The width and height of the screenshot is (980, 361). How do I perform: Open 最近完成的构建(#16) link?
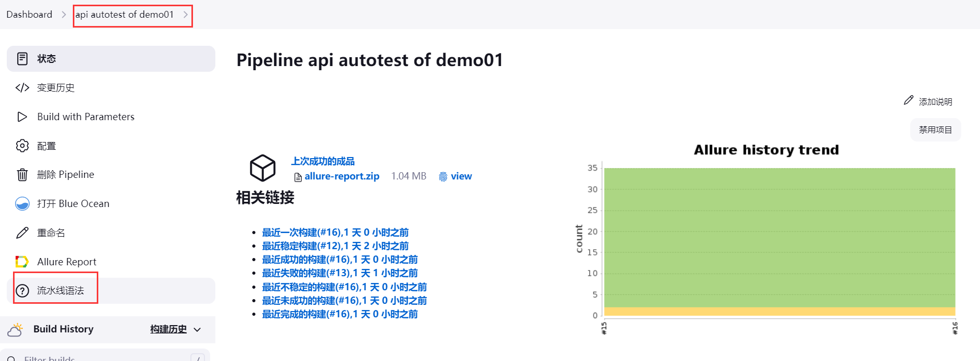coord(340,314)
